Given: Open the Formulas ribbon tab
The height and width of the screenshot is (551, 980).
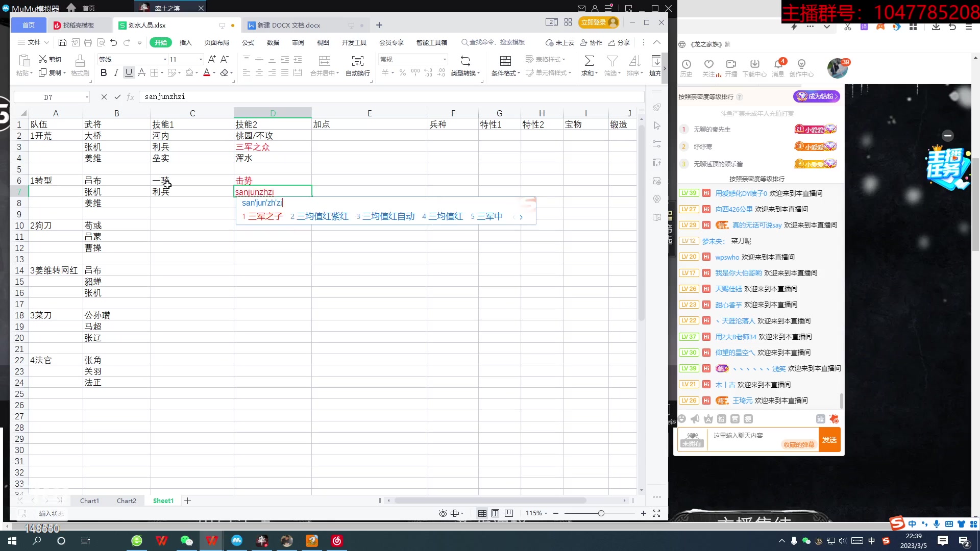Looking at the screenshot, I should (248, 42).
